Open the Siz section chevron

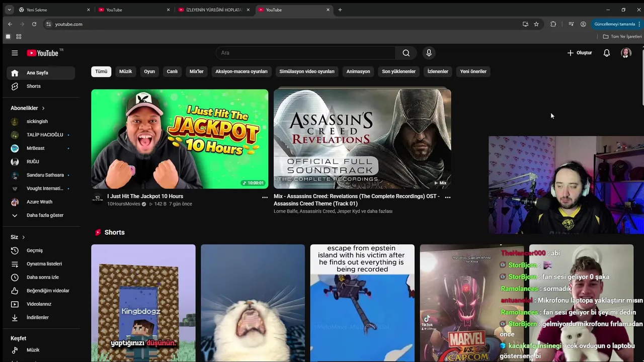pyautogui.click(x=23, y=237)
